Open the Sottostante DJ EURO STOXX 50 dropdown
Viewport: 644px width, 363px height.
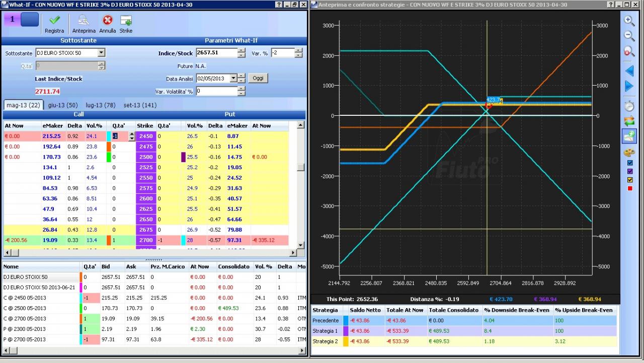click(101, 53)
